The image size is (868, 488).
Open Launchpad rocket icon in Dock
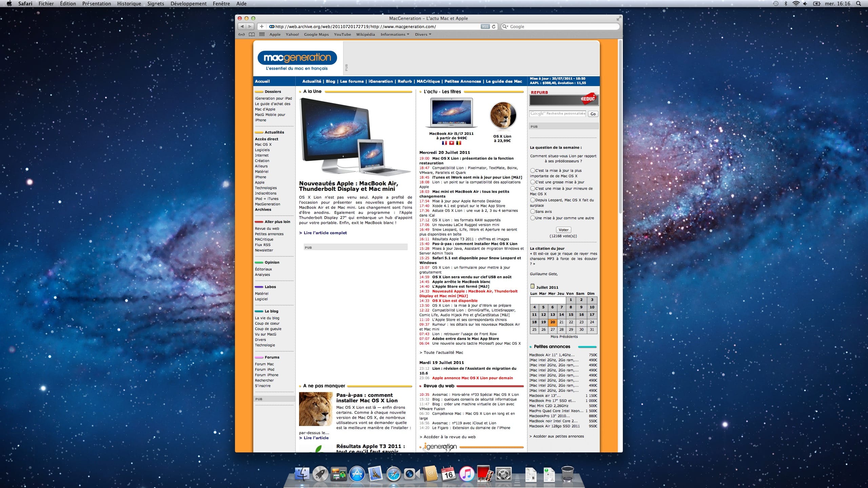tap(320, 474)
